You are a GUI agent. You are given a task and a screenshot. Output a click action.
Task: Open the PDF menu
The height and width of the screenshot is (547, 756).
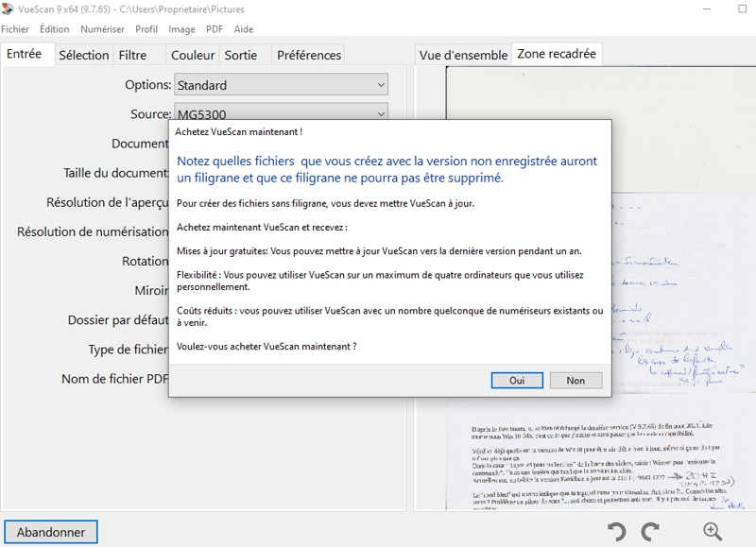point(215,29)
